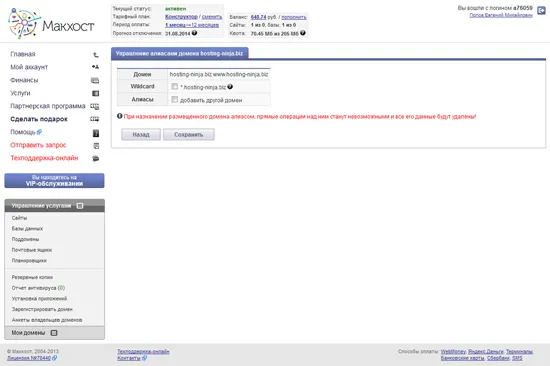Open Отчет антивируса (0) link
The image size is (550, 366).
(x=38, y=288)
